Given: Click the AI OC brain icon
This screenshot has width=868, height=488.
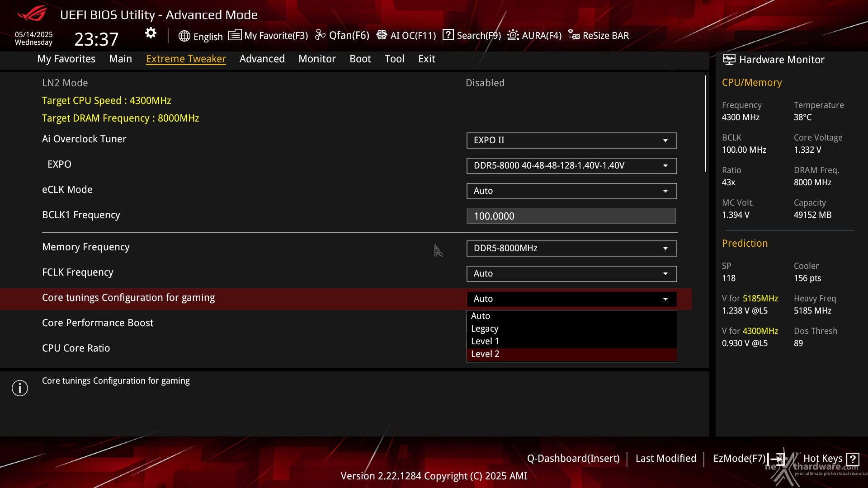Looking at the screenshot, I should pos(382,35).
